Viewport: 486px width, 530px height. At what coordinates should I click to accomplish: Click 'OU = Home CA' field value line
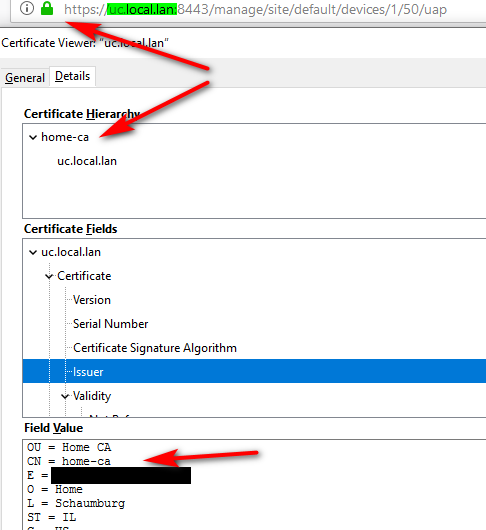[69, 448]
